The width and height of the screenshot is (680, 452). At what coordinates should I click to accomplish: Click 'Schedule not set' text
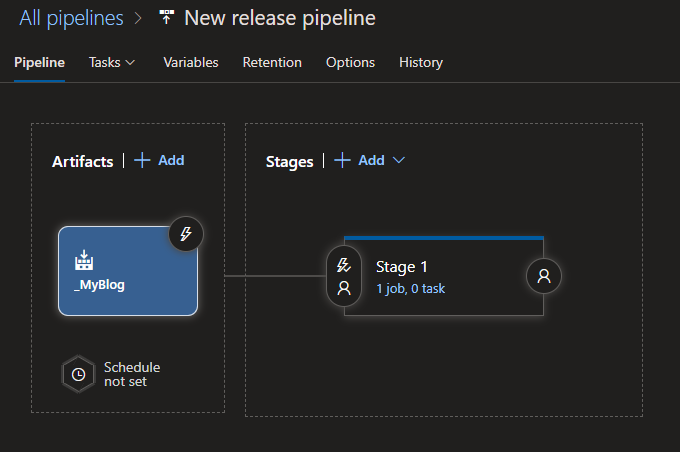pyautogui.click(x=132, y=374)
